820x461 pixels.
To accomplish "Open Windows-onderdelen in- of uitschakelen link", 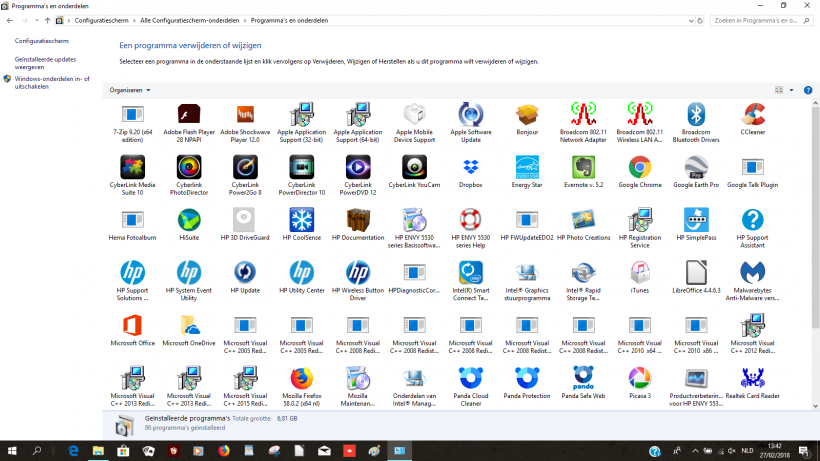I will point(52,82).
